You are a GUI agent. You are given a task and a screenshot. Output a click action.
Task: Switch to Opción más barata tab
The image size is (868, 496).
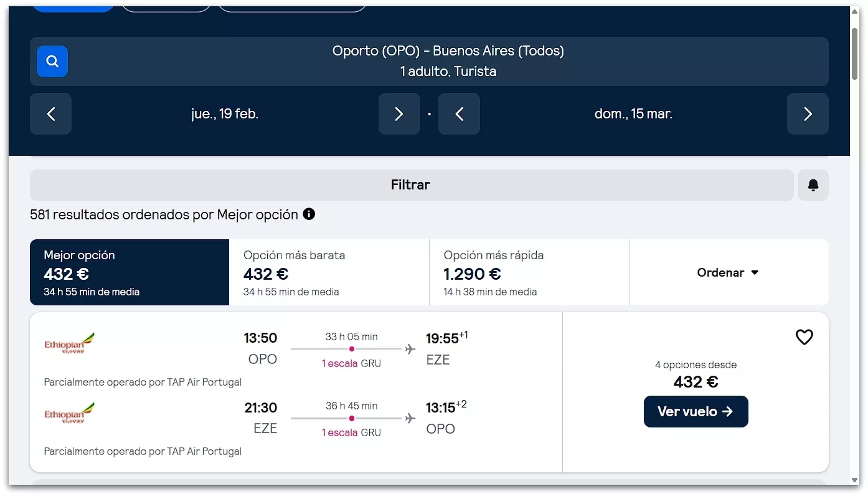[x=329, y=272]
